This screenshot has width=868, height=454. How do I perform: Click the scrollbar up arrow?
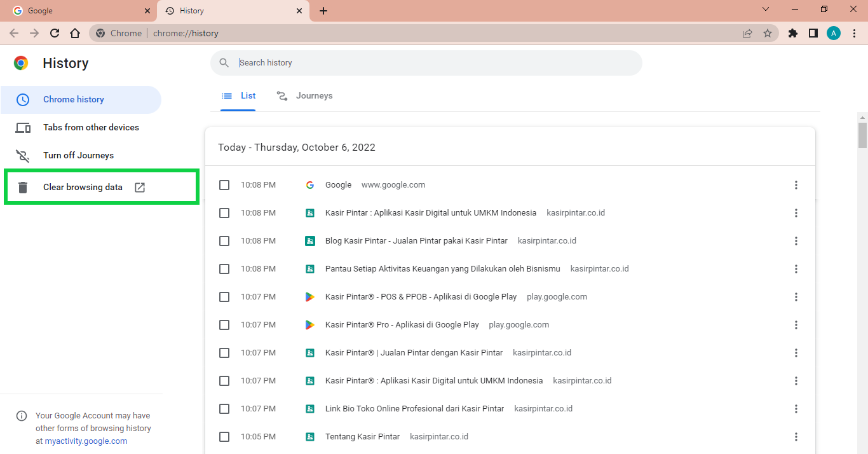tap(862, 118)
